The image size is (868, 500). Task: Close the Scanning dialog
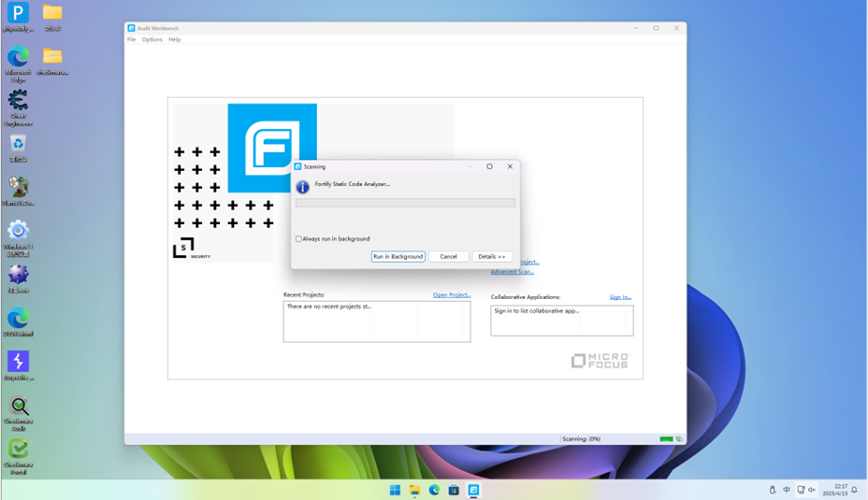(x=510, y=166)
